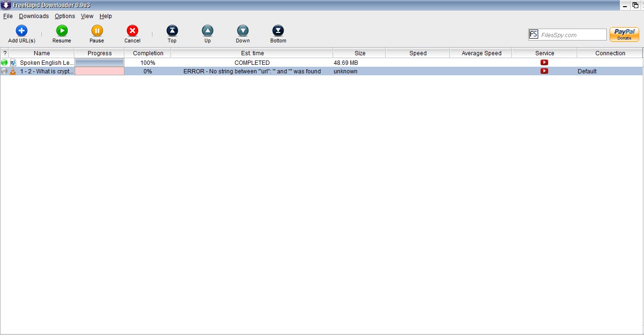The height and width of the screenshot is (335, 644).
Task: Send download to Bottom of queue
Action: [278, 31]
